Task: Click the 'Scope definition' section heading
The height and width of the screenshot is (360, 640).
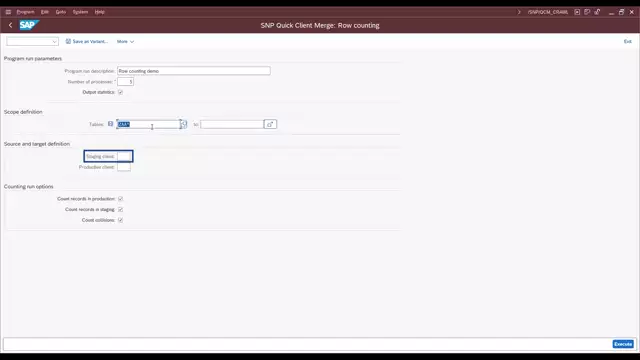Action: pyautogui.click(x=23, y=112)
